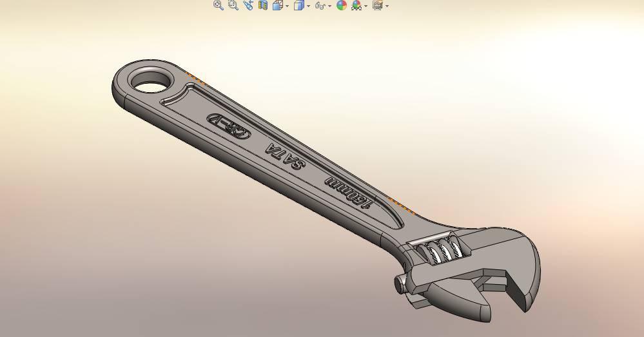Click the SATA engraved text on wrench
This screenshot has height=337, width=644.
coord(286,157)
